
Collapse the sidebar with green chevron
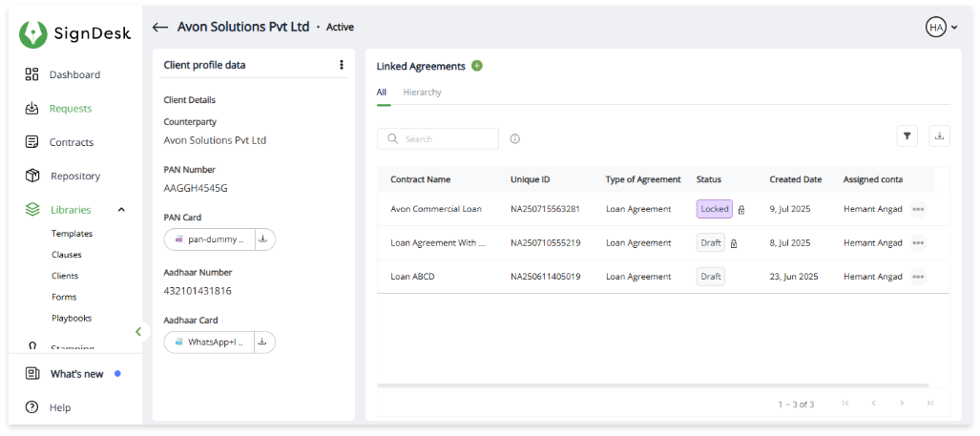pos(138,332)
